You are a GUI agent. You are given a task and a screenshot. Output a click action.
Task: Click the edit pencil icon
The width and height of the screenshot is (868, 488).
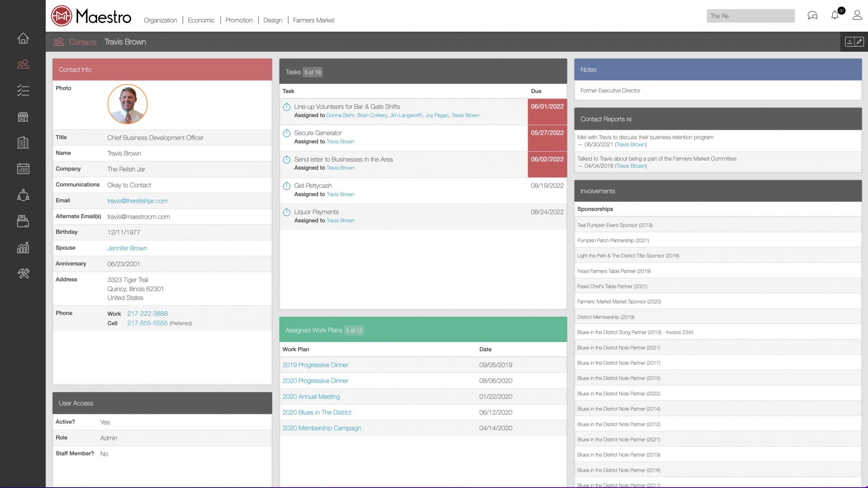click(x=859, y=42)
